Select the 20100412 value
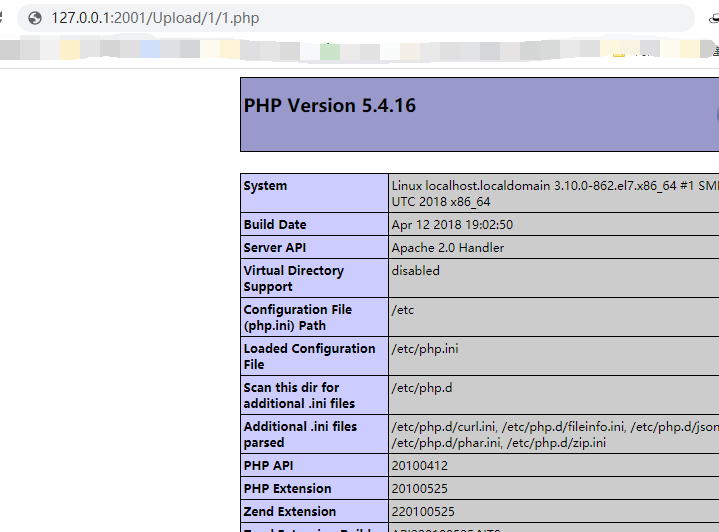The height and width of the screenshot is (532, 719). tap(420, 466)
